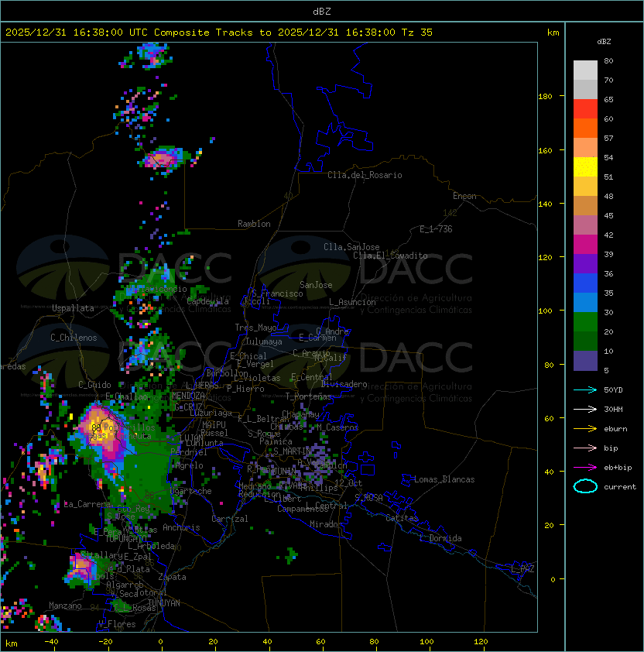Click the 'C_Chilenos' place label
Viewport: 644px width, 652px height.
point(74,338)
